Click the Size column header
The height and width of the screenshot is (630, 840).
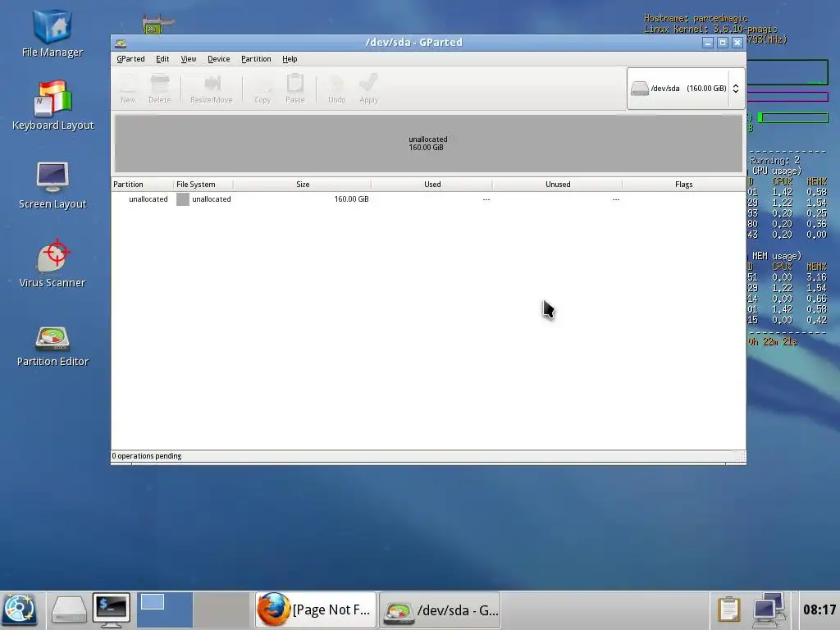pyautogui.click(x=303, y=185)
